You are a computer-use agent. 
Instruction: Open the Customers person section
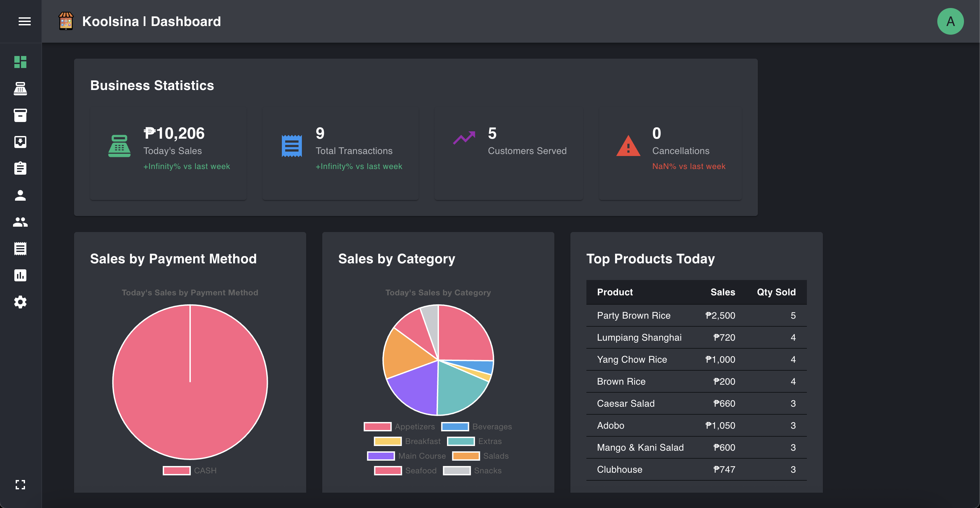coord(20,195)
